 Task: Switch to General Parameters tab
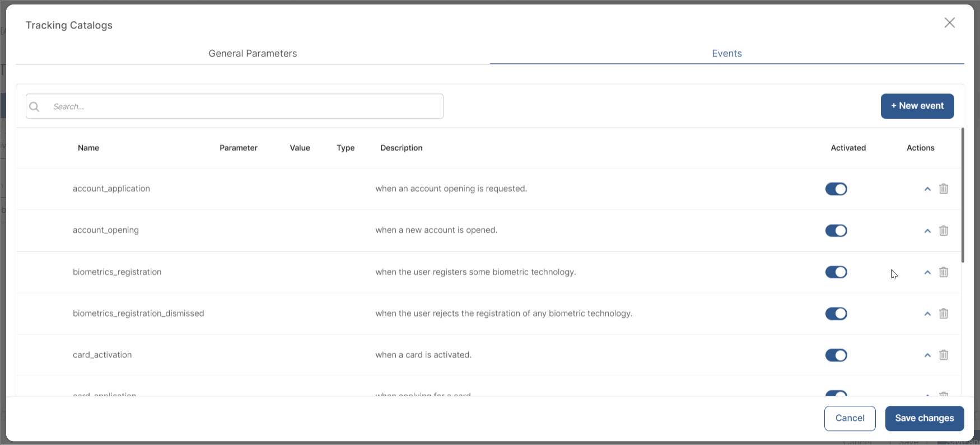(253, 54)
